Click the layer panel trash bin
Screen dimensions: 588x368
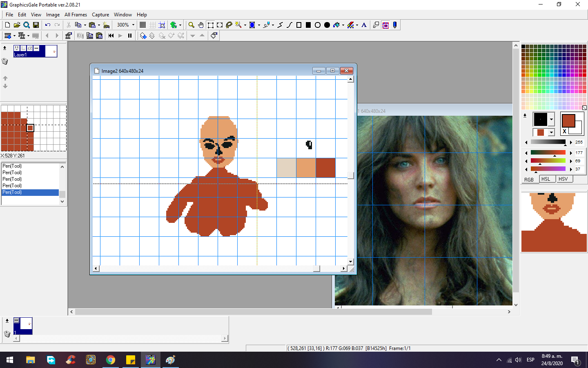5,61
